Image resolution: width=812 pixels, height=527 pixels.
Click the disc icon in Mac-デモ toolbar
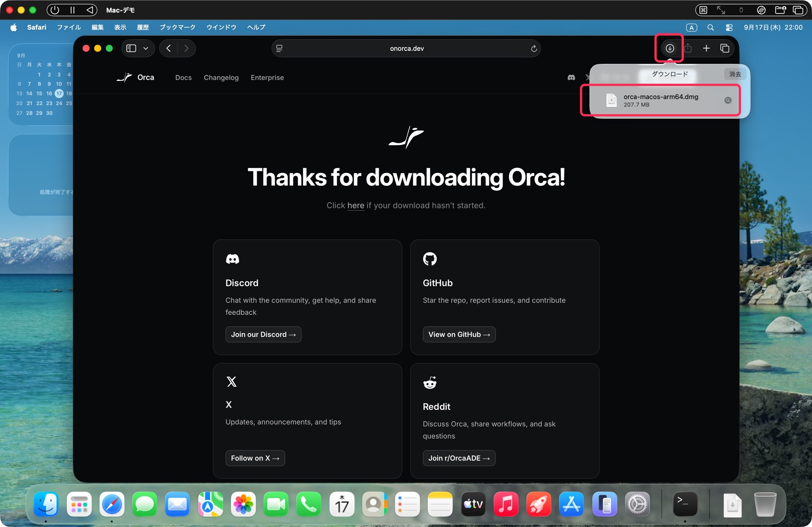click(x=761, y=10)
